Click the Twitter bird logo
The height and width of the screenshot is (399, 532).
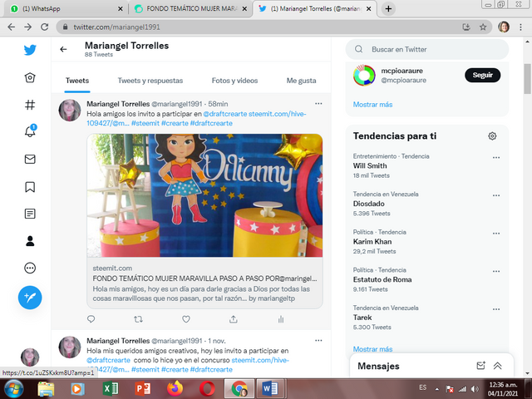click(x=30, y=50)
